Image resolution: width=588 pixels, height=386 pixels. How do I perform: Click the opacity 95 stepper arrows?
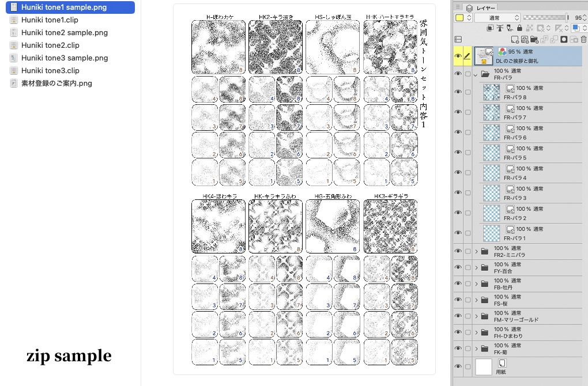pyautogui.click(x=584, y=18)
